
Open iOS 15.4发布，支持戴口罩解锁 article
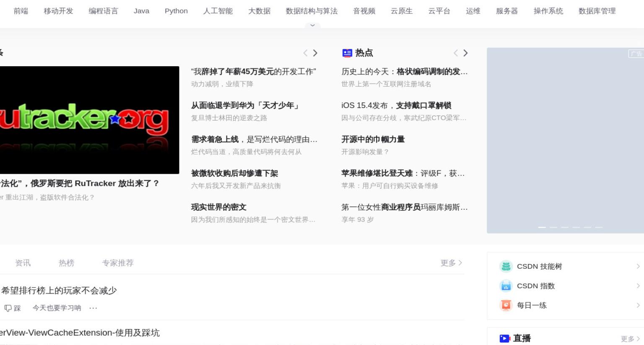(x=396, y=106)
